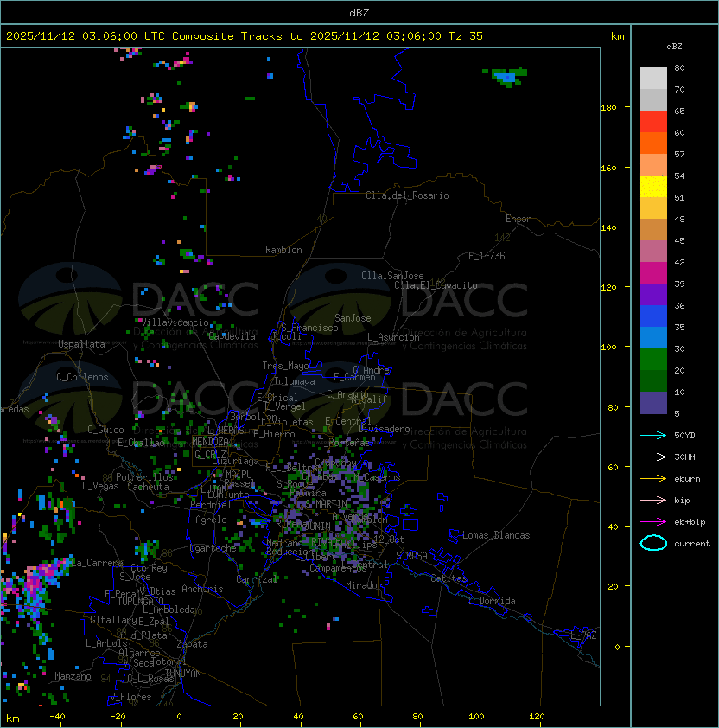Pick the bright green 20-30 dBZ swatch
The width and height of the screenshot is (719, 728).
653,360
